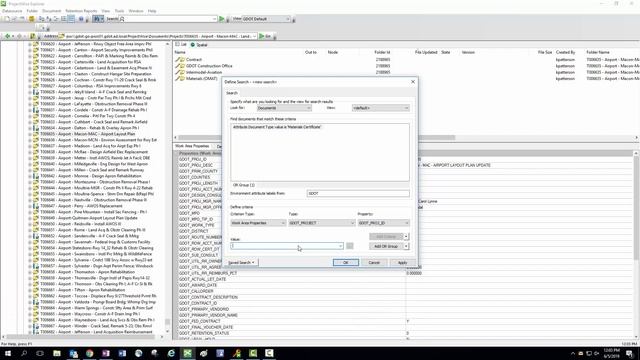The width and height of the screenshot is (640, 360).
Task: Select the details list view toolbar icon
Action: click(x=71, y=19)
